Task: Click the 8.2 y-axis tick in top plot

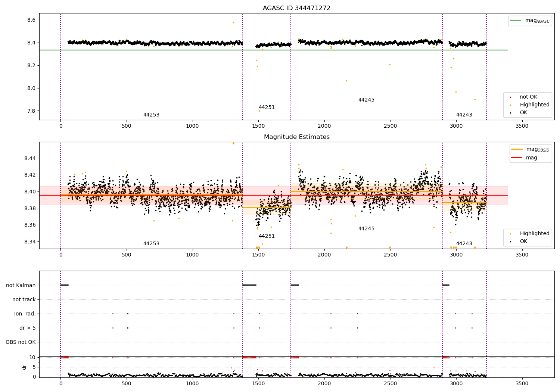Action: 31,66
